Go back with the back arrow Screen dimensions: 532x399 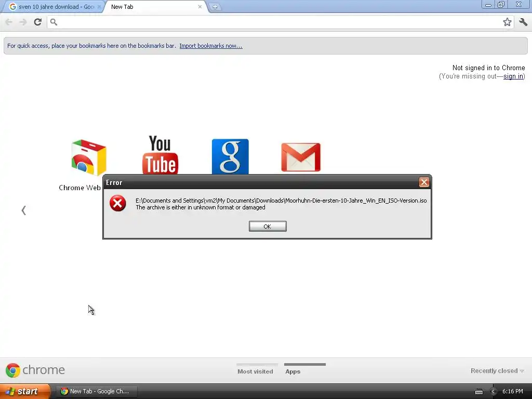tap(9, 22)
